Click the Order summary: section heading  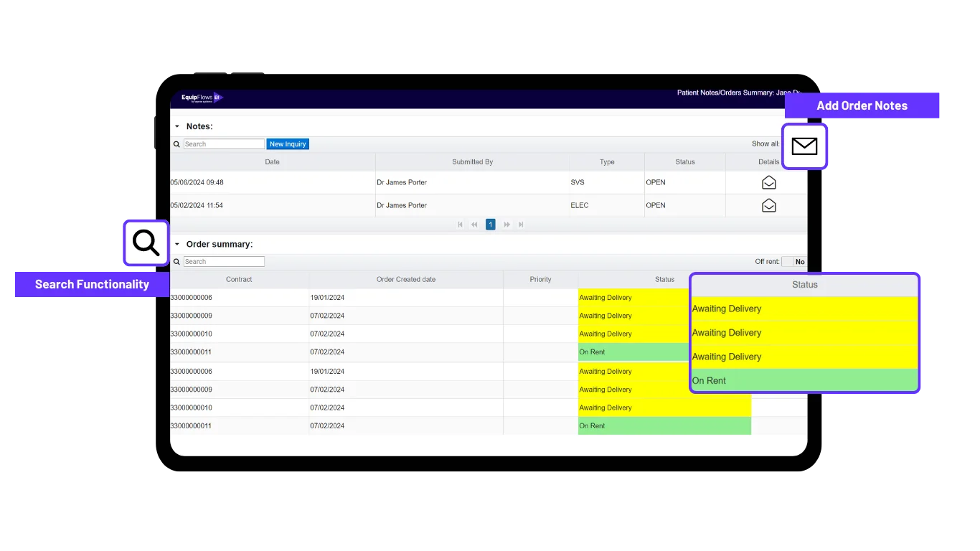tap(220, 244)
